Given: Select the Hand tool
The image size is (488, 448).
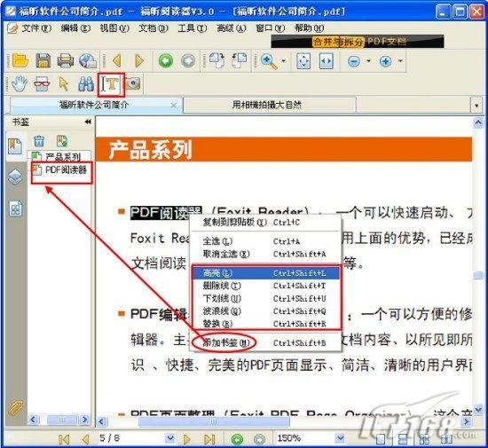Looking at the screenshot, I should [x=20, y=83].
